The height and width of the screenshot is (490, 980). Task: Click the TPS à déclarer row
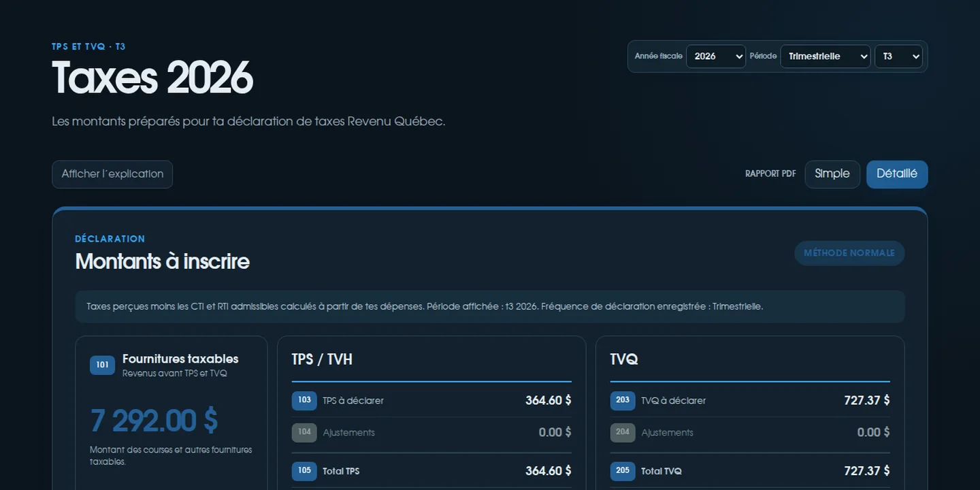[431, 400]
